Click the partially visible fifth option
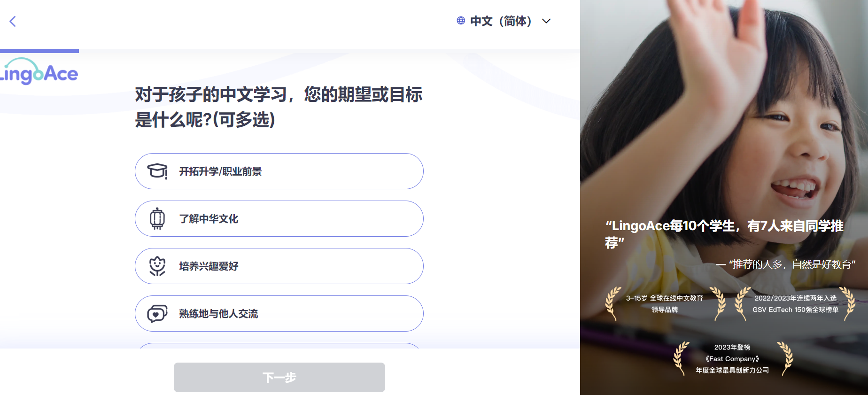 point(279,346)
